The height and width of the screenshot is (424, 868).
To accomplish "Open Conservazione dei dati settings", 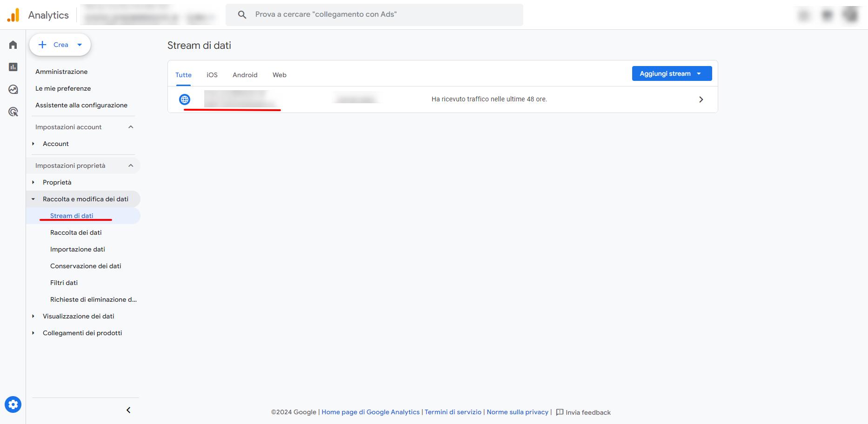I will tap(86, 266).
